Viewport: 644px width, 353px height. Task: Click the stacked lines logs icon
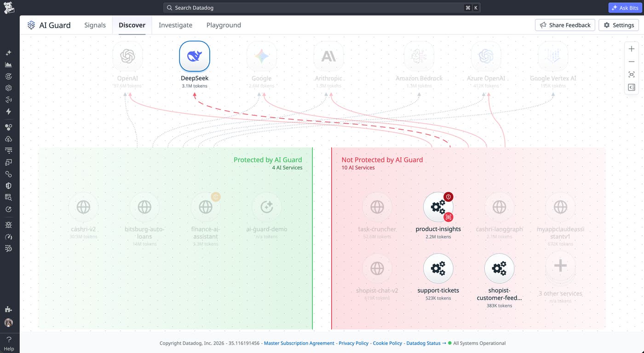pyautogui.click(x=8, y=150)
